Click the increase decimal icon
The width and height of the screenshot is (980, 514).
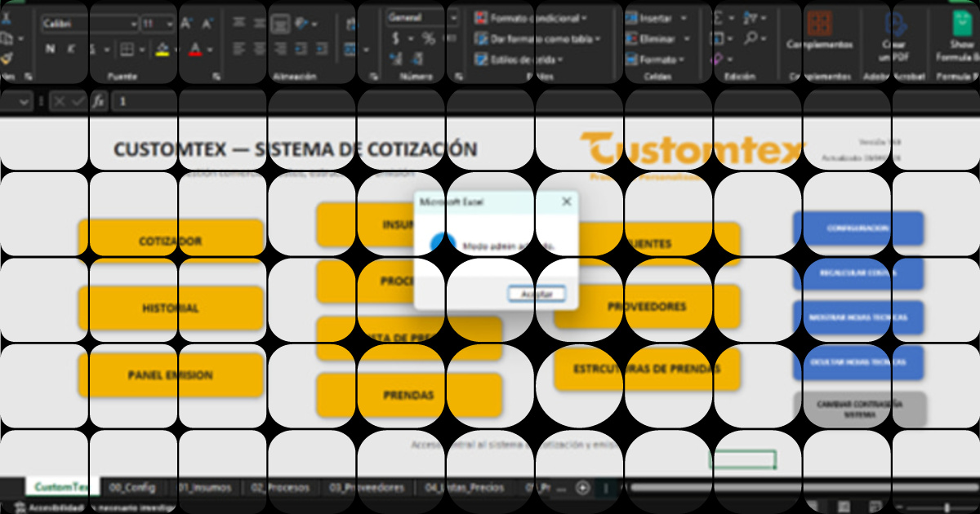396,59
